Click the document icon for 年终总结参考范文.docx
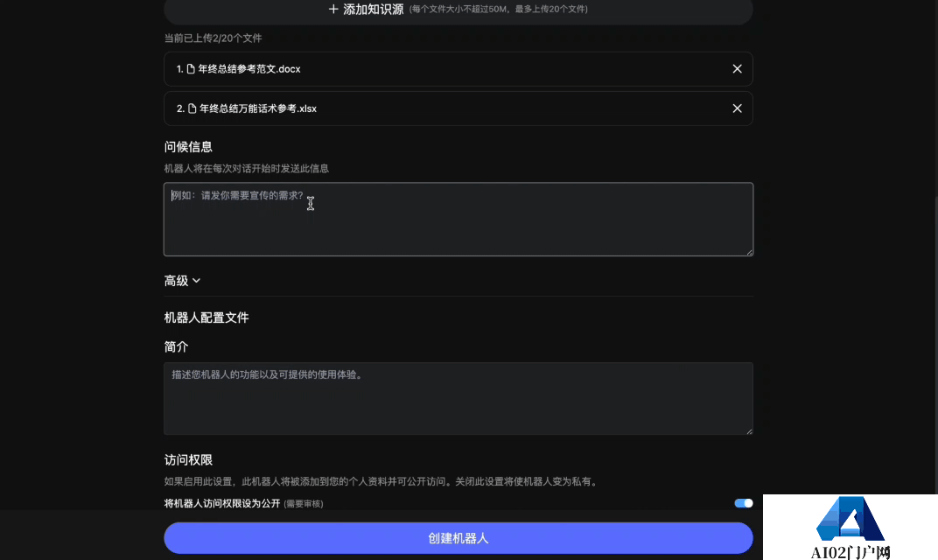The height and width of the screenshot is (560, 938). (x=191, y=69)
